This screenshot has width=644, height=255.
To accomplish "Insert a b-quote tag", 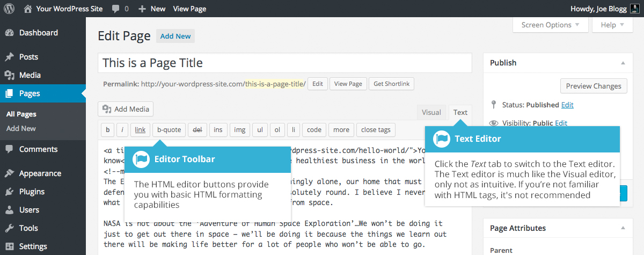I will click(169, 130).
